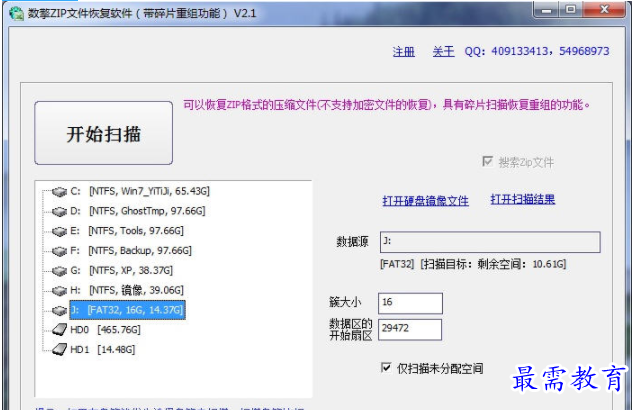Click the 数据区的开始扇区 field
This screenshot has height=410, width=634.
point(410,330)
